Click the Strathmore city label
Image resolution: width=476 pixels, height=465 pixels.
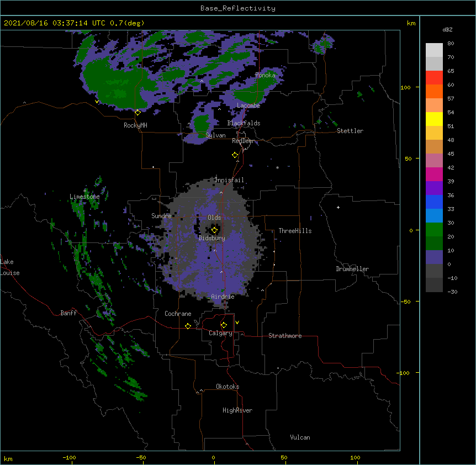click(x=285, y=336)
